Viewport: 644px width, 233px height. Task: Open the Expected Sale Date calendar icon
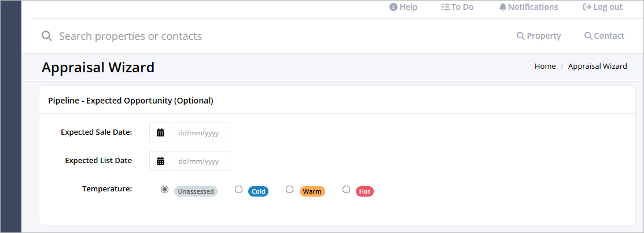click(x=160, y=132)
